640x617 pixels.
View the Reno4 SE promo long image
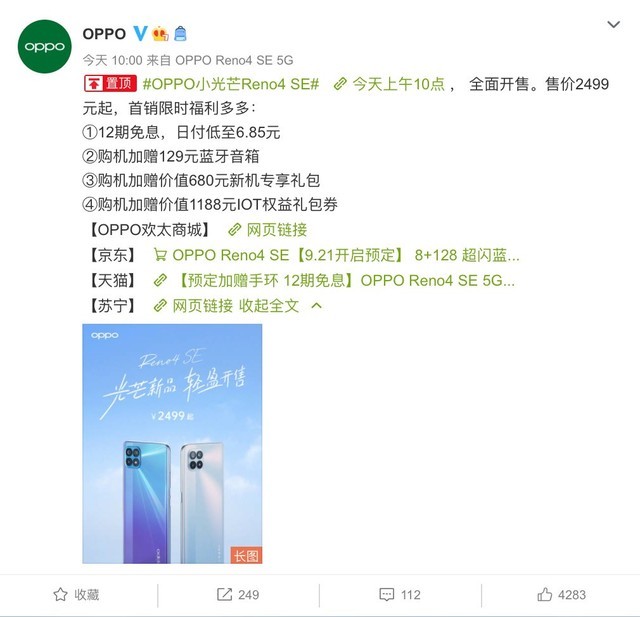pos(172,444)
